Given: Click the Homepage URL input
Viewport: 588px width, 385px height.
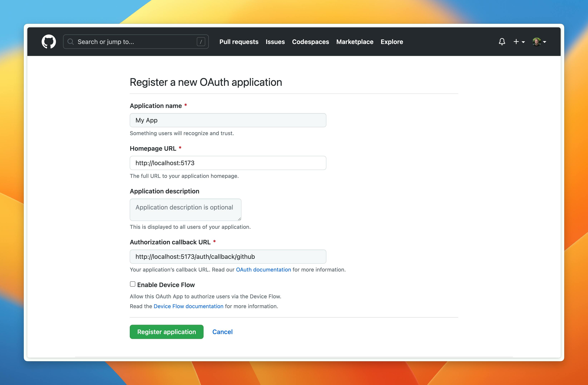Looking at the screenshot, I should 228,163.
